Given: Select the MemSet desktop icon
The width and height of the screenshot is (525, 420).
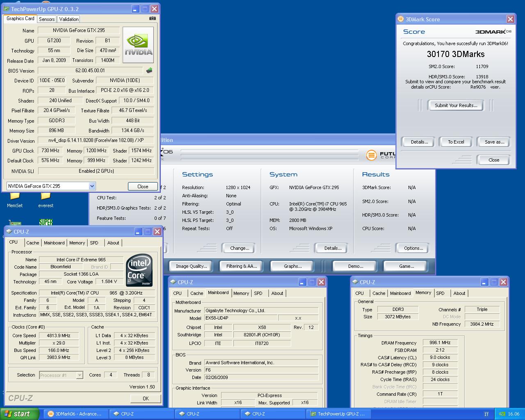Looking at the screenshot, I should tap(15, 200).
